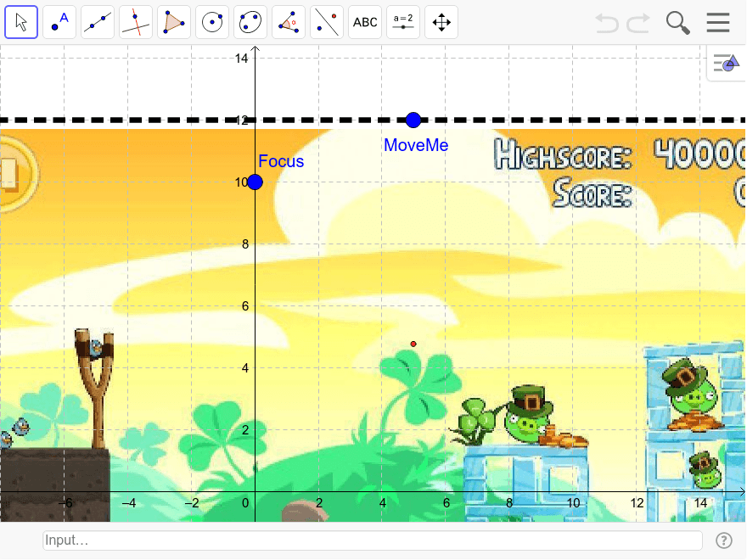Select the Point tool
The height and width of the screenshot is (560, 747).
coord(59,22)
